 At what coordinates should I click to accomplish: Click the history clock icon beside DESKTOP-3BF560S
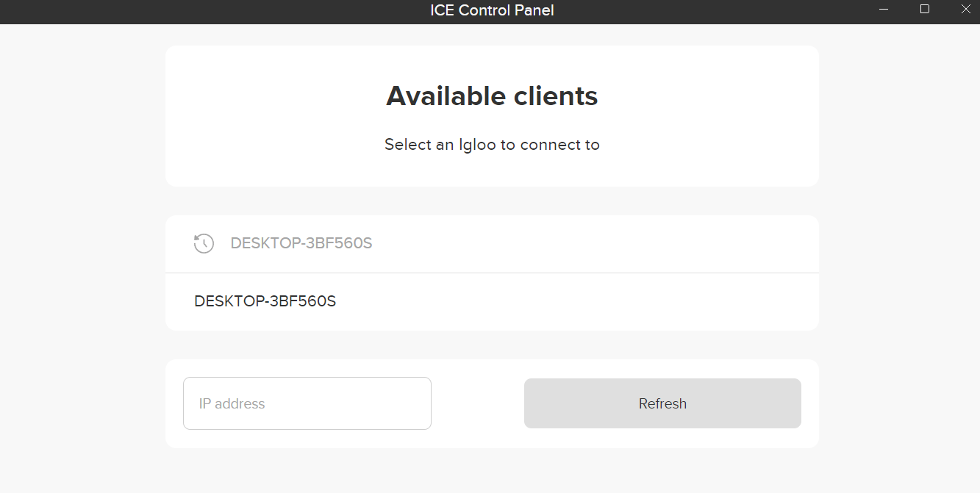click(204, 242)
